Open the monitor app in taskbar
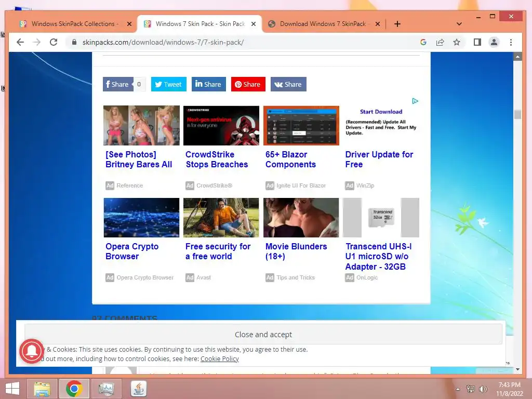This screenshot has width=532, height=399. point(106,389)
